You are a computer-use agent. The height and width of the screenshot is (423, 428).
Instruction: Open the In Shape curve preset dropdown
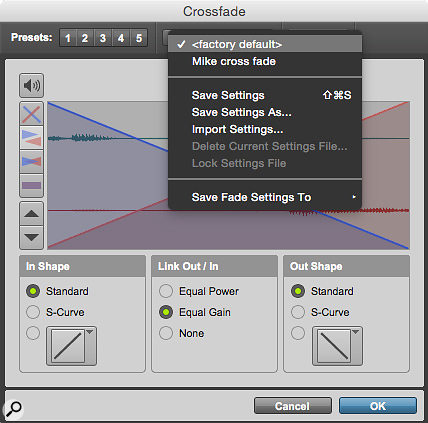pos(90,332)
